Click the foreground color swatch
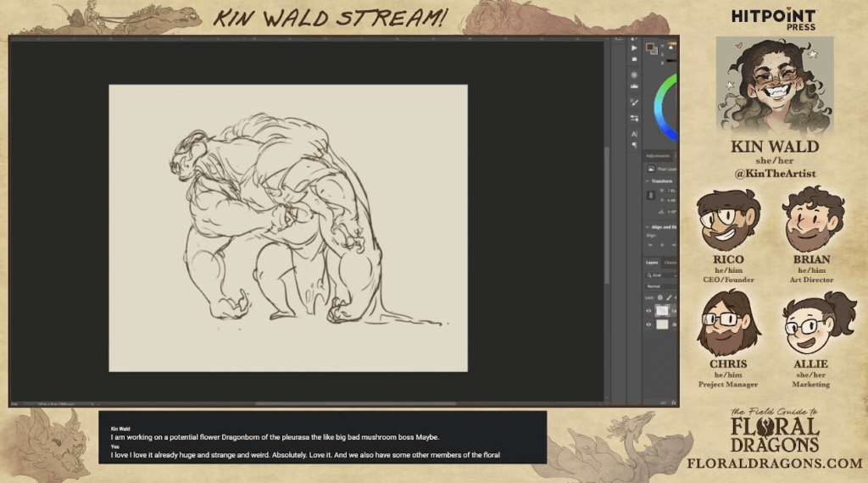This screenshot has width=868, height=483. tap(649, 47)
